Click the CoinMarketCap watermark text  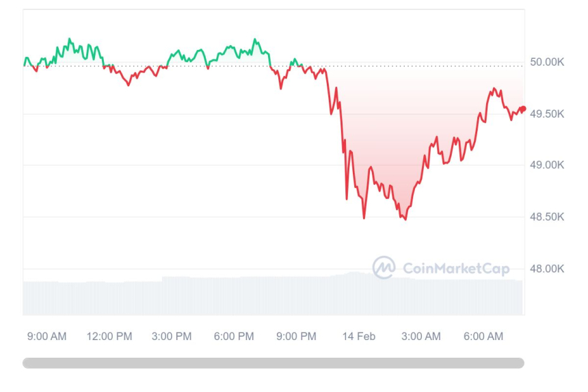coord(456,268)
